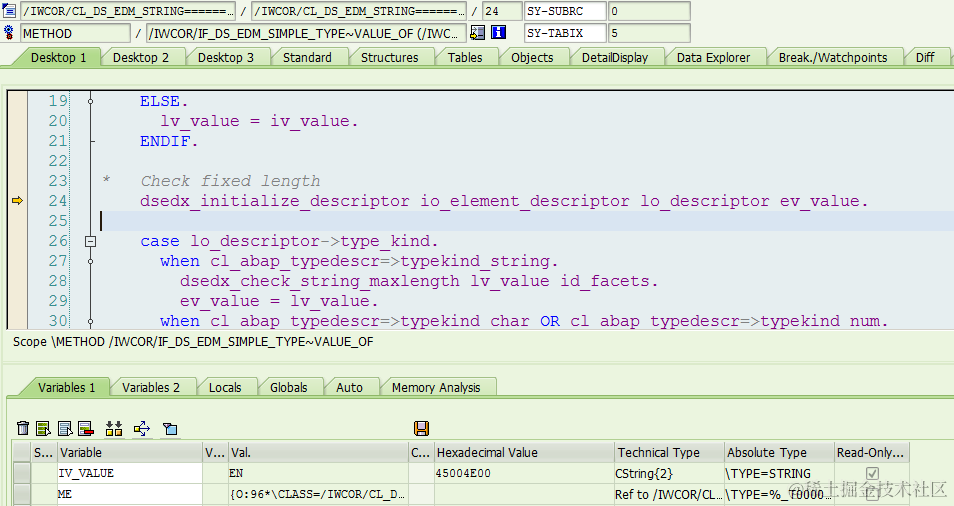This screenshot has width=954, height=506.
Task: Click the SY-SUBRC variable name field
Action: 565,11
